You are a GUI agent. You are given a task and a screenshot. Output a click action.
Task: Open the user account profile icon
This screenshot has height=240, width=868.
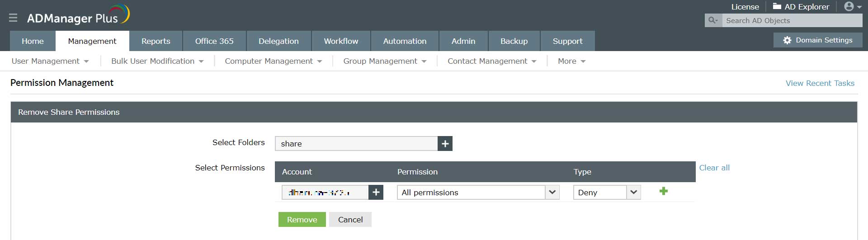click(849, 7)
